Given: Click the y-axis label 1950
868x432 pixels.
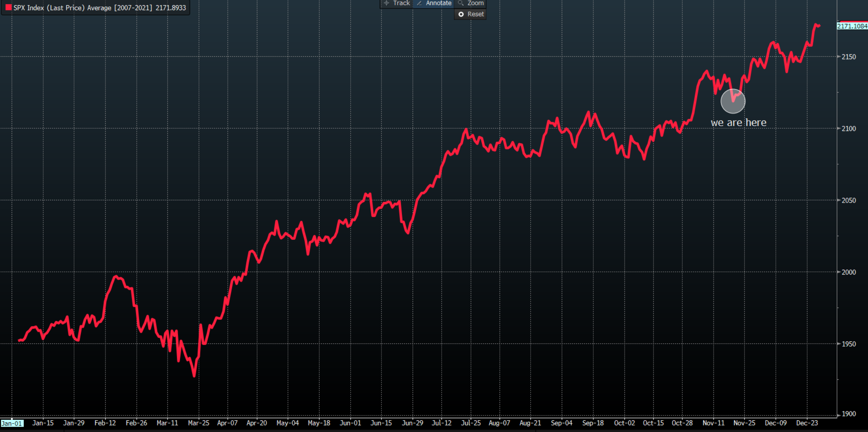Looking at the screenshot, I should coord(849,344).
